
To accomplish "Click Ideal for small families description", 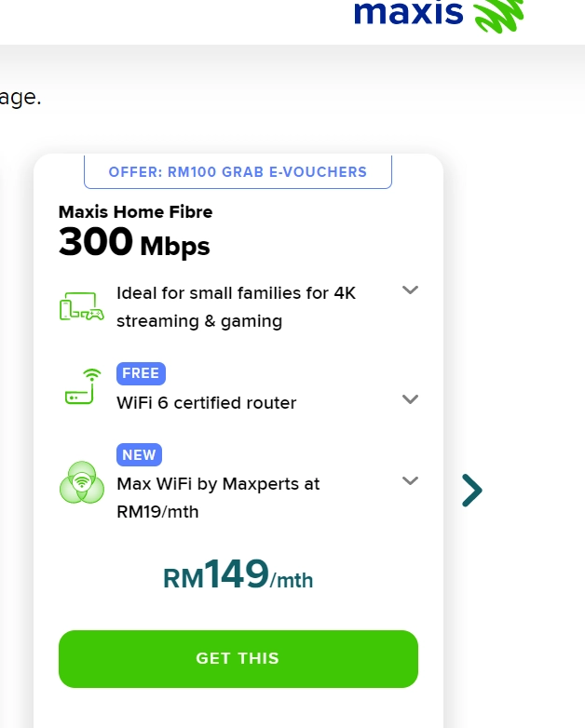I will pyautogui.click(x=236, y=307).
